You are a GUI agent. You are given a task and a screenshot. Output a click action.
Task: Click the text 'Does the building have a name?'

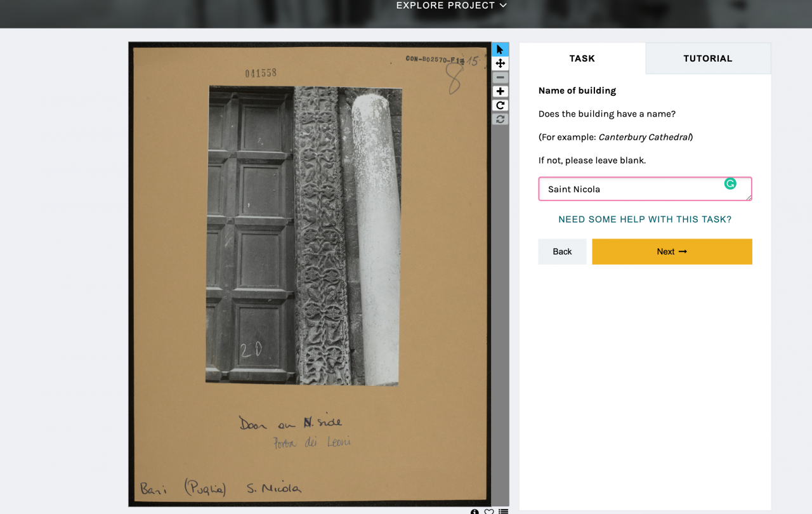[x=607, y=114]
